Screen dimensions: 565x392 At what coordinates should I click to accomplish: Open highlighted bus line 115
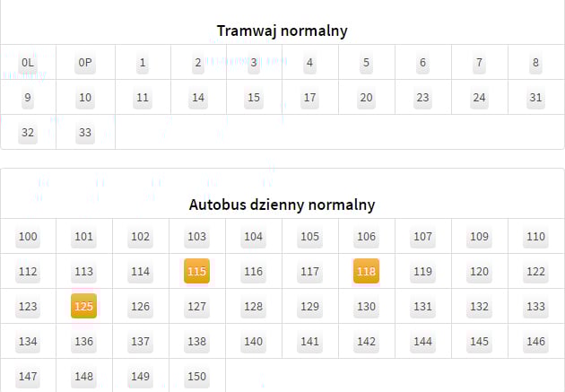click(x=196, y=271)
